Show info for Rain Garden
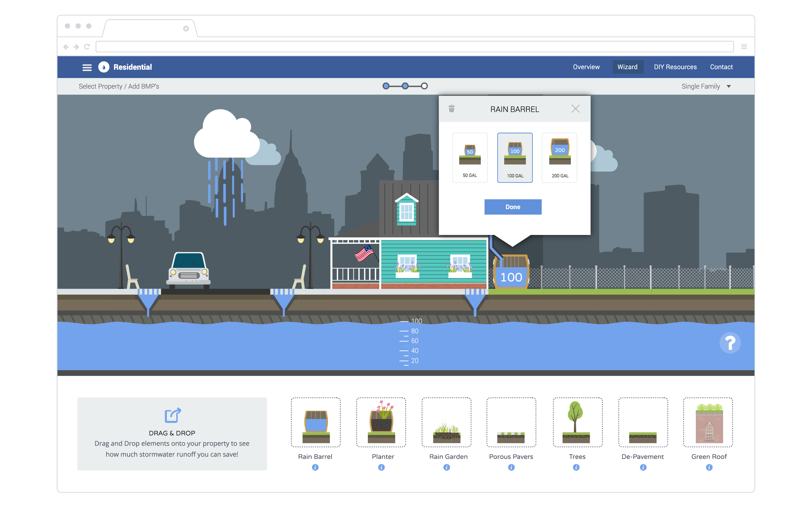 point(446,467)
